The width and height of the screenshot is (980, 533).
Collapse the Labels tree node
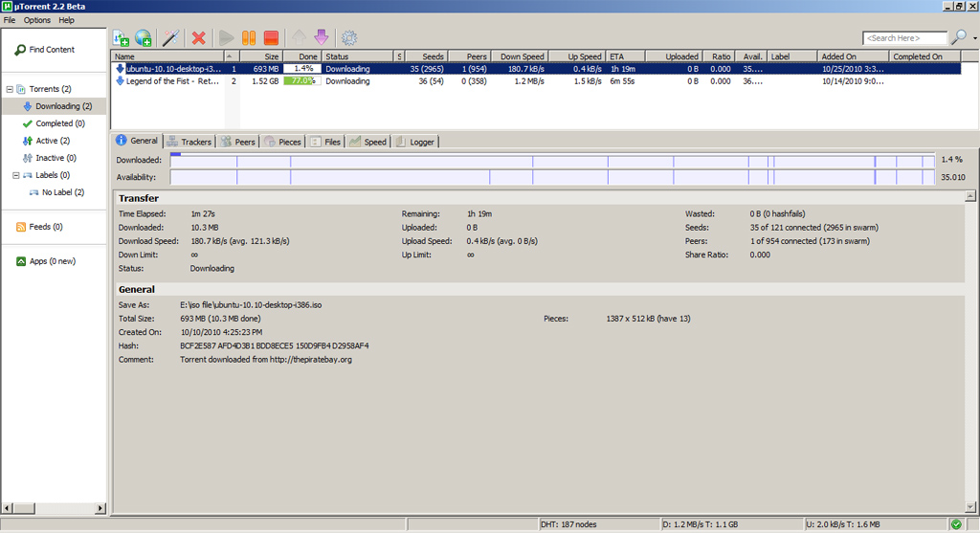[x=15, y=175]
